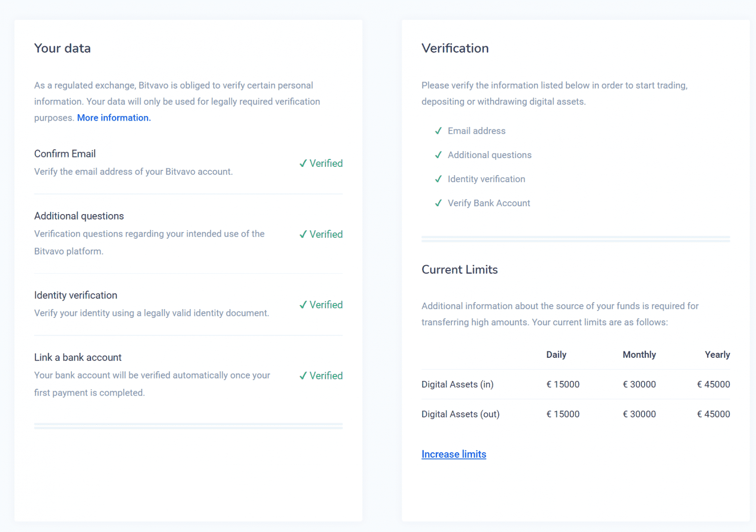Click the verified checkmark for Additional questions
Image resolution: width=756 pixels, height=532 pixels.
click(x=303, y=234)
